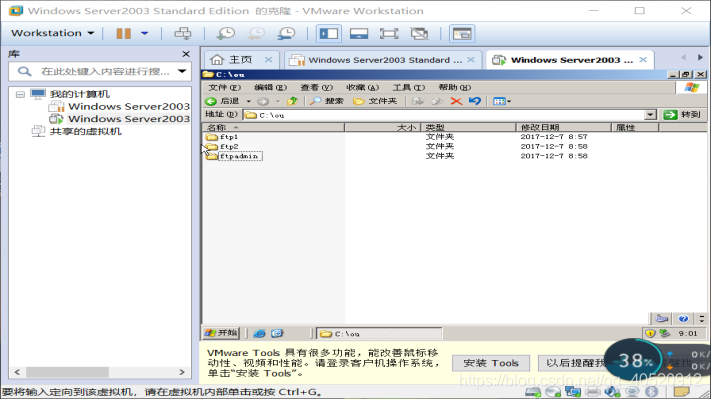This screenshot has height=399, width=712.
Task: Collapse the 我的计算机 tree node
Action: [x=20, y=94]
